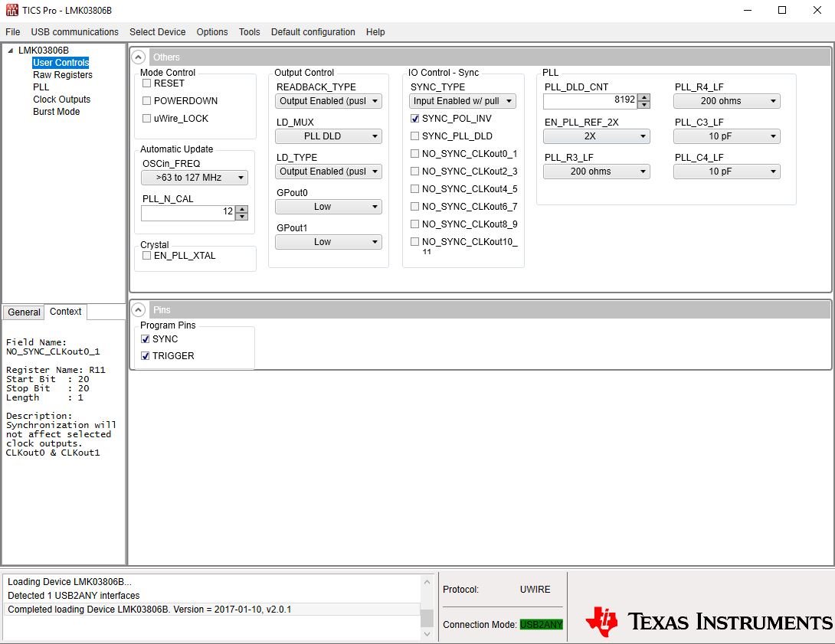Screen dimensions: 835x644
Task: Open the Options menu
Action: pyautogui.click(x=212, y=32)
